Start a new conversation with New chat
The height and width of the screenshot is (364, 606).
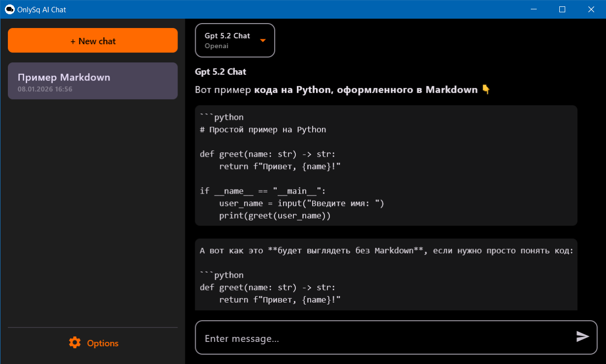point(92,40)
